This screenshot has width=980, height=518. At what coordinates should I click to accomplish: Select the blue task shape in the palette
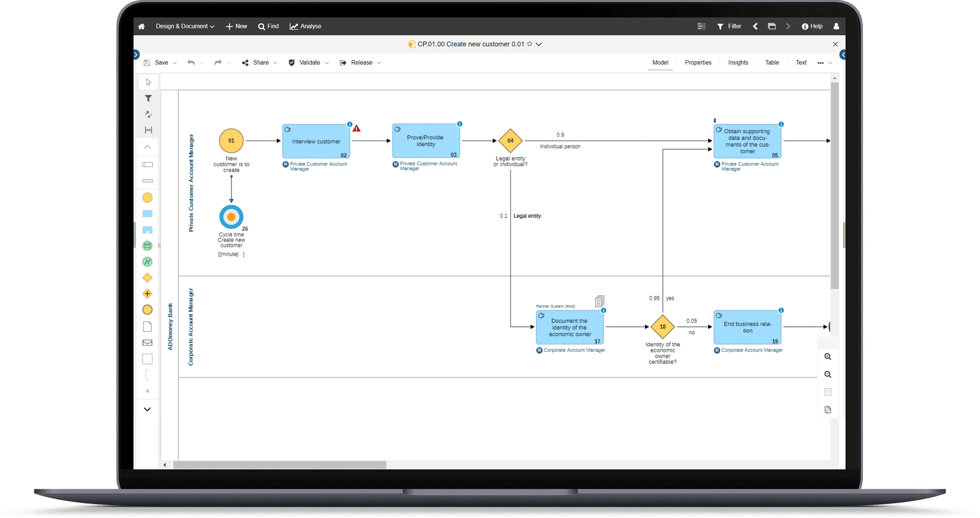147,213
